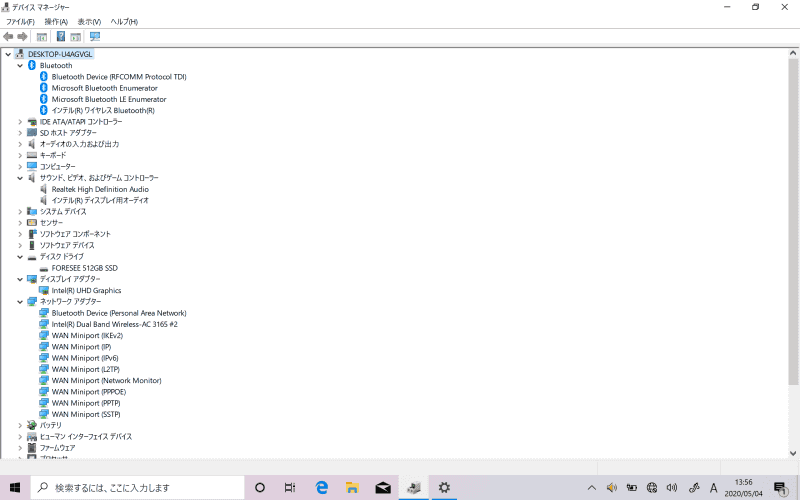Select Bluetooth Device (RFCOMM Protocol TDI)

tap(119, 77)
